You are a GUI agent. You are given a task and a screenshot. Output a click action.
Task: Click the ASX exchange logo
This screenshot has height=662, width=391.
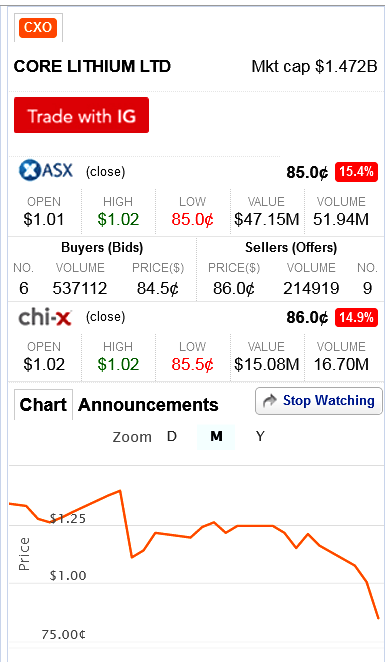coord(46,171)
